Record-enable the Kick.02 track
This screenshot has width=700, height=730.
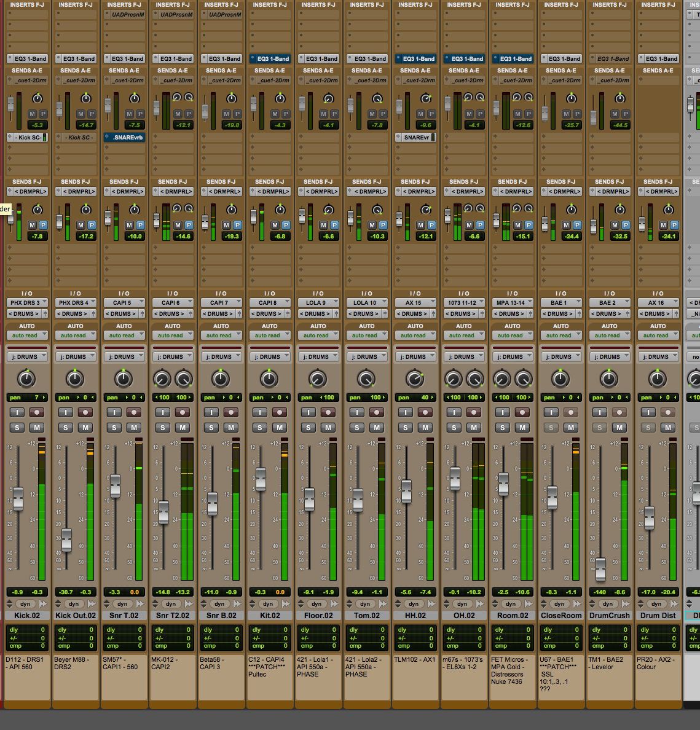(37, 412)
